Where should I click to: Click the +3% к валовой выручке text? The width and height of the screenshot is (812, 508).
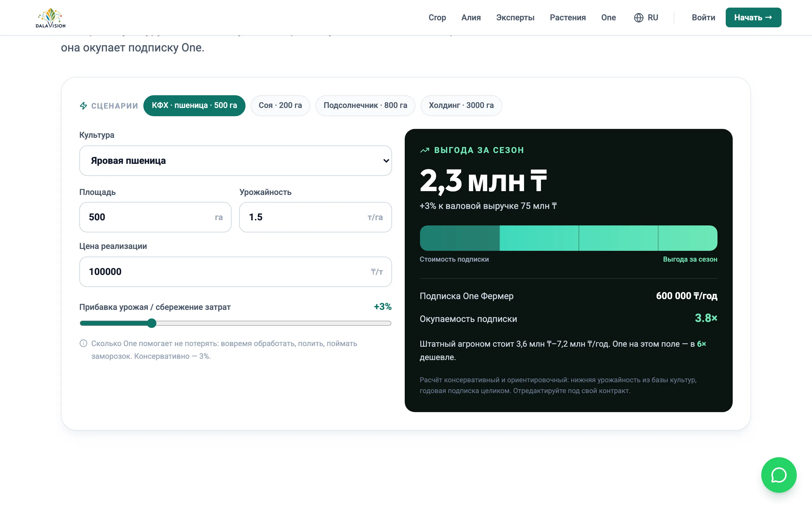pyautogui.click(x=488, y=206)
